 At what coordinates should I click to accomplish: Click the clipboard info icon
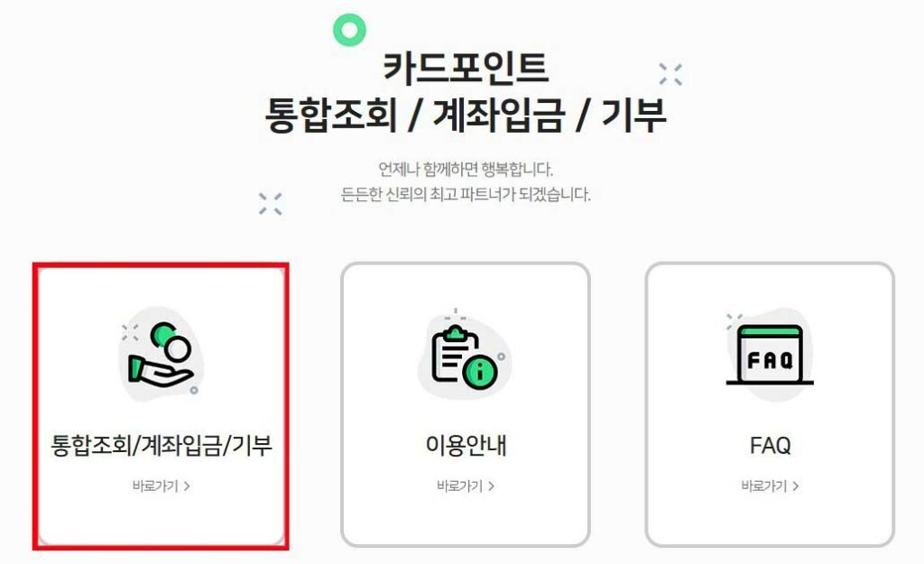pos(465,357)
